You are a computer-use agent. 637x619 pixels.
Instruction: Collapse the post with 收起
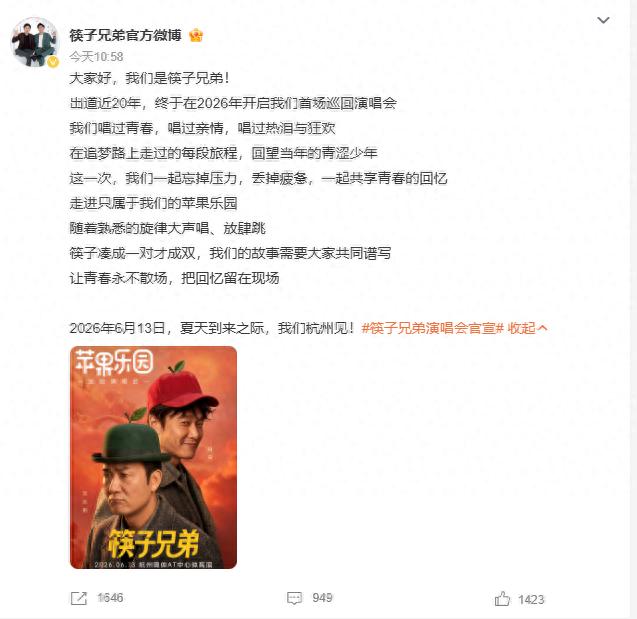pos(522,328)
